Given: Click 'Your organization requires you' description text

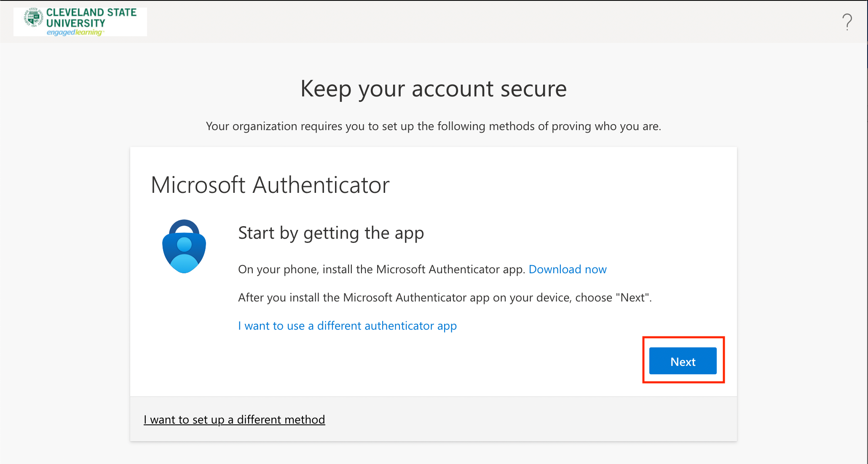Looking at the screenshot, I should (434, 126).
